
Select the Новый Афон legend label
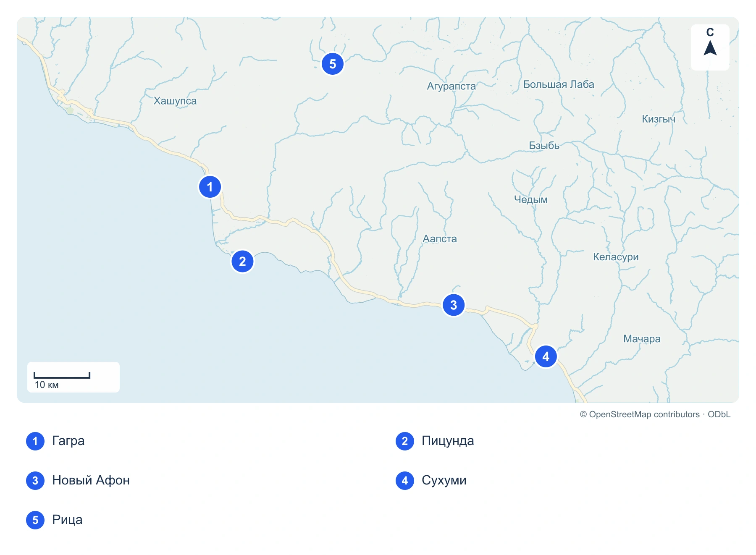coord(91,480)
